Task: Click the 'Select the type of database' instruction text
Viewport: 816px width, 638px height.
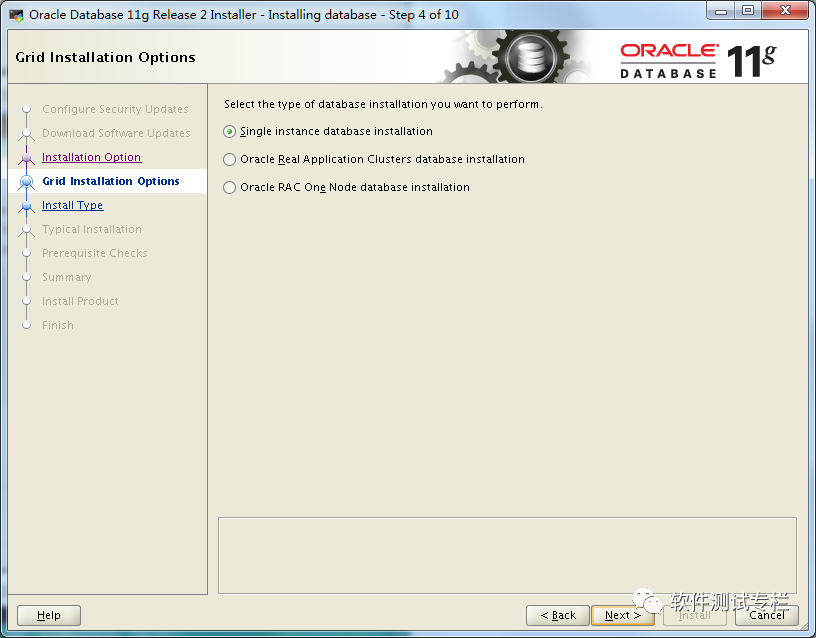Action: (384, 104)
